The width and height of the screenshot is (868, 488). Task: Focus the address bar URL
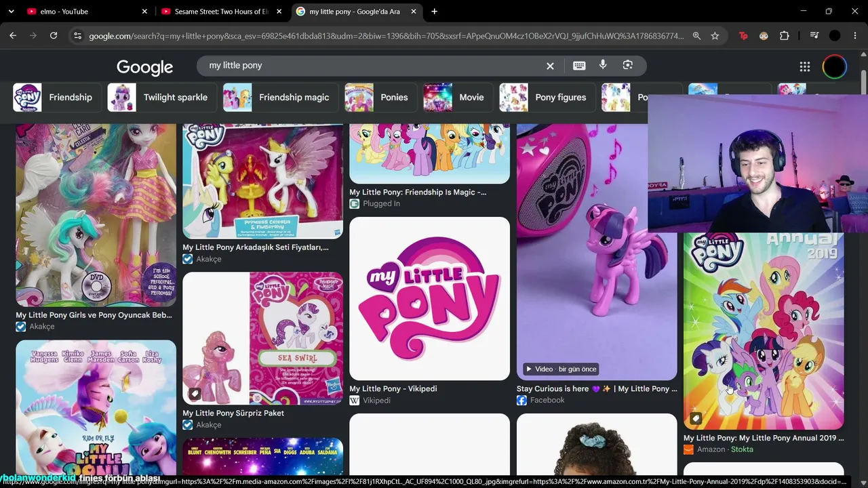(x=387, y=36)
